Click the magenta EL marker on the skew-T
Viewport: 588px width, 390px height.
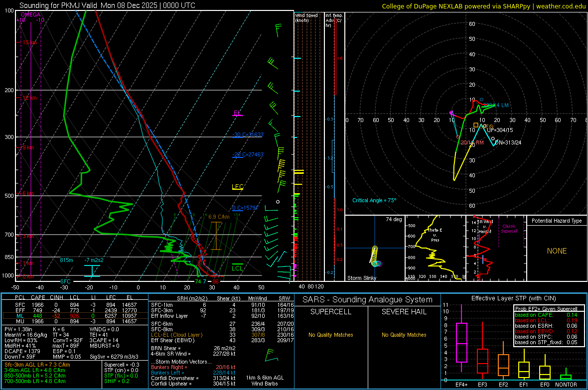point(237,113)
